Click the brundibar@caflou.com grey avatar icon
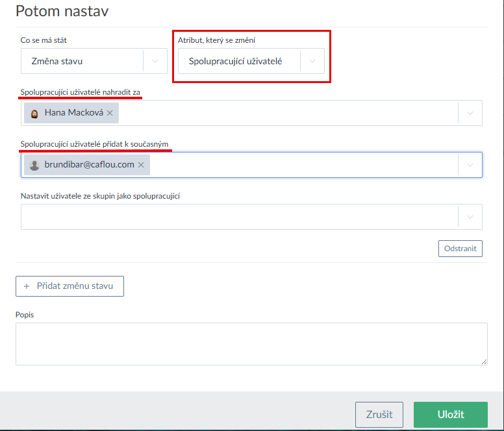Image resolution: width=504 pixels, height=431 pixels. pyautogui.click(x=34, y=165)
